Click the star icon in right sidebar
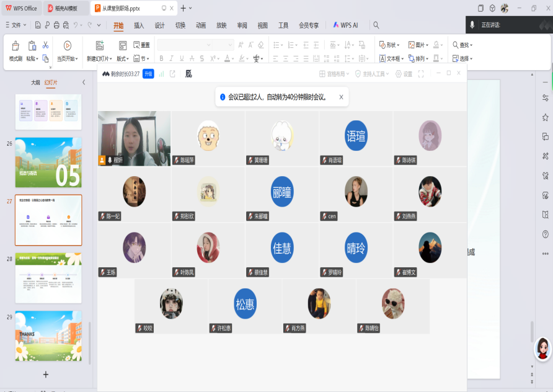The width and height of the screenshot is (553, 392). [x=545, y=117]
